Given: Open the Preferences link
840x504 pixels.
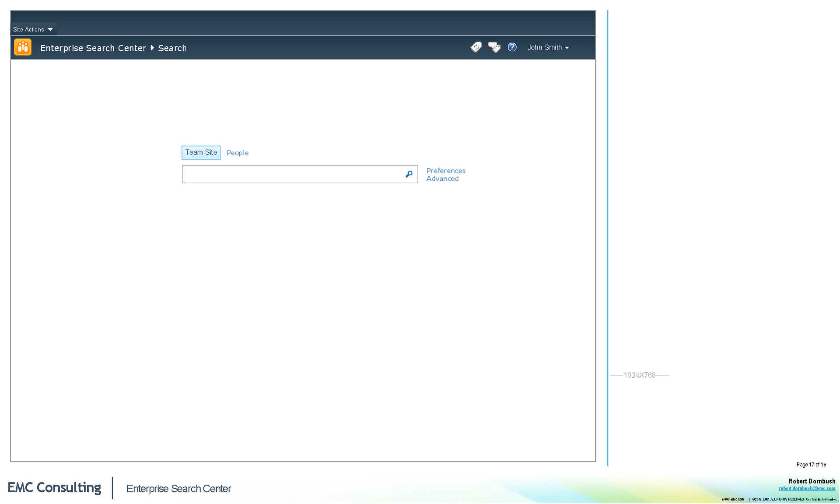Looking at the screenshot, I should tap(446, 171).
